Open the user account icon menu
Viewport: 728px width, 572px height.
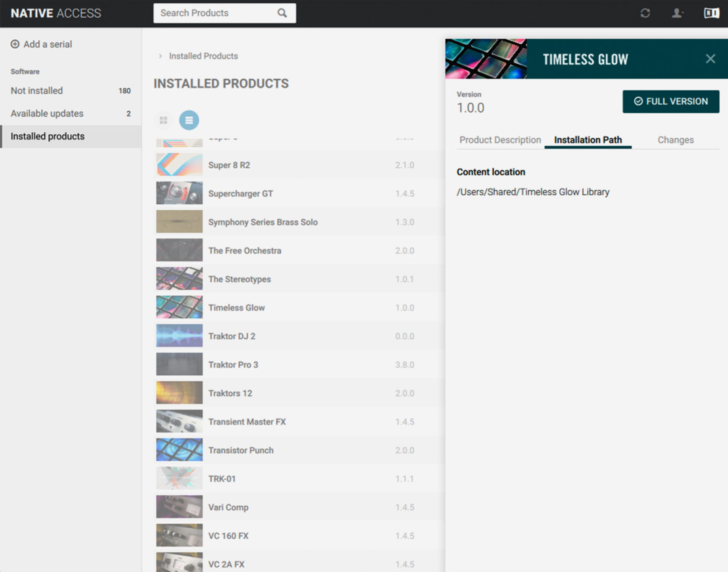[678, 13]
